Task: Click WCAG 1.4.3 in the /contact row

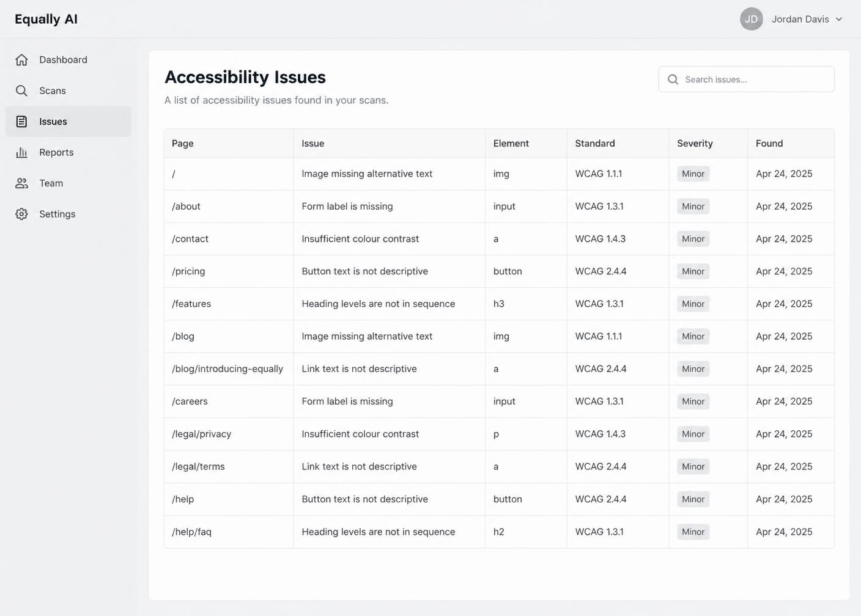Action: pos(600,239)
